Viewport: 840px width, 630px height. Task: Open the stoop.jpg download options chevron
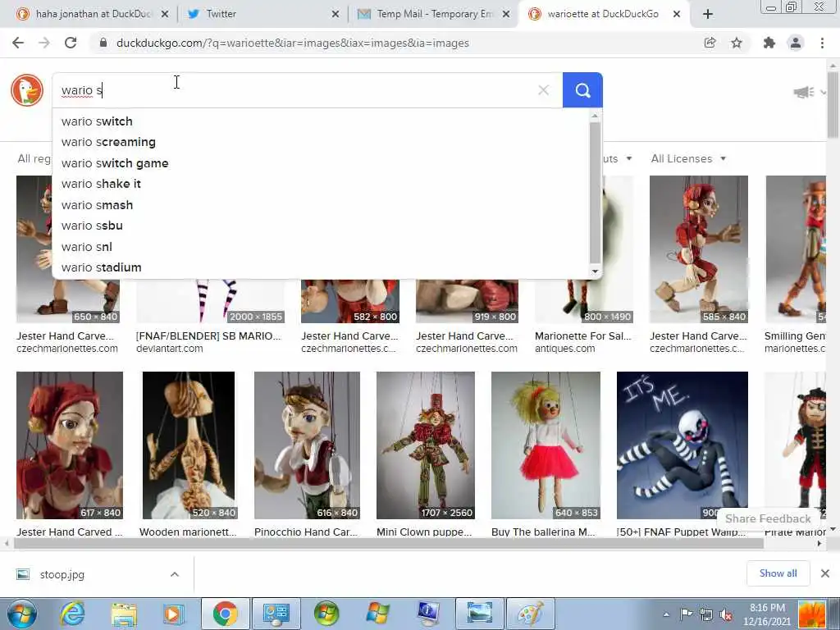click(175, 574)
